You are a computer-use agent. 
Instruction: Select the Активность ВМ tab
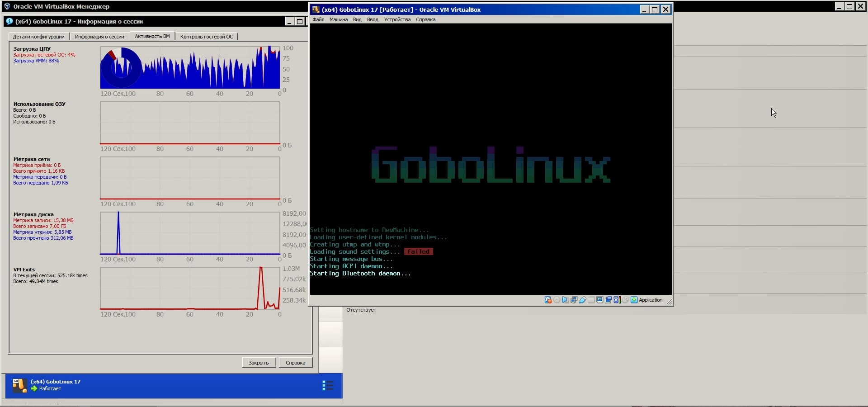152,36
